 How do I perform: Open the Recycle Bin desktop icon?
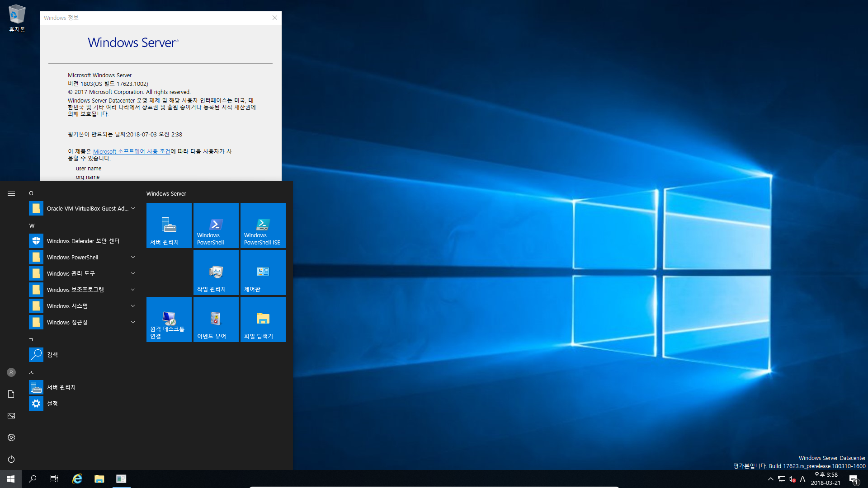pyautogui.click(x=17, y=18)
